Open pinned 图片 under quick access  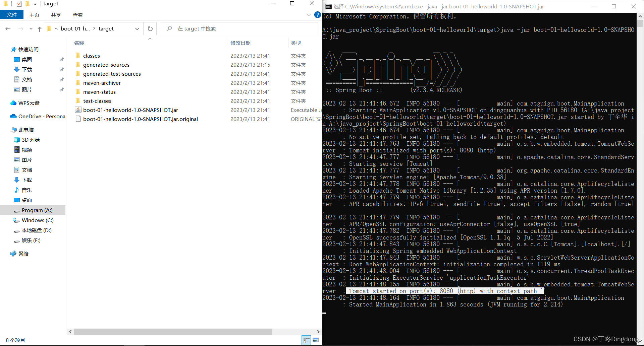pos(27,89)
